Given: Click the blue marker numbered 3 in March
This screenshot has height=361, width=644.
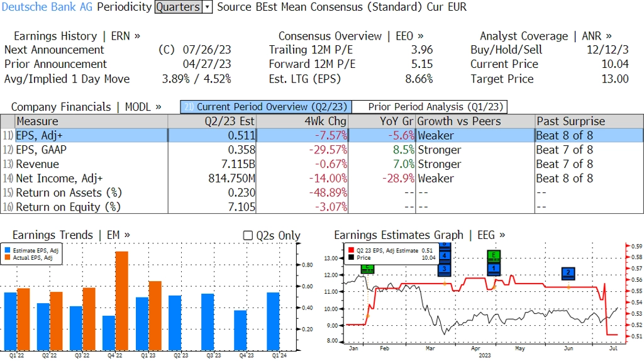Looking at the screenshot, I should click(445, 269).
